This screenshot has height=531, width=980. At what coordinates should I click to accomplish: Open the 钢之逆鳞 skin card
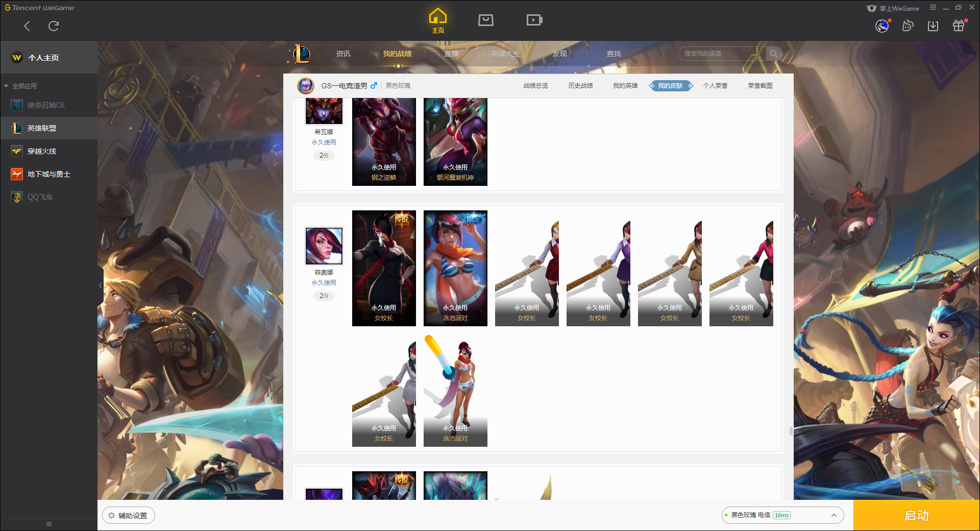click(384, 142)
